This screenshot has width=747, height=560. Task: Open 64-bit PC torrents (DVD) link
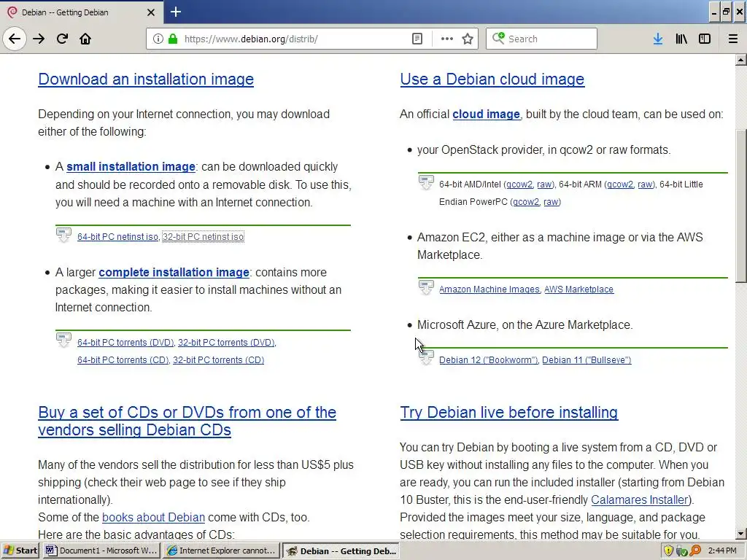pyautogui.click(x=125, y=343)
